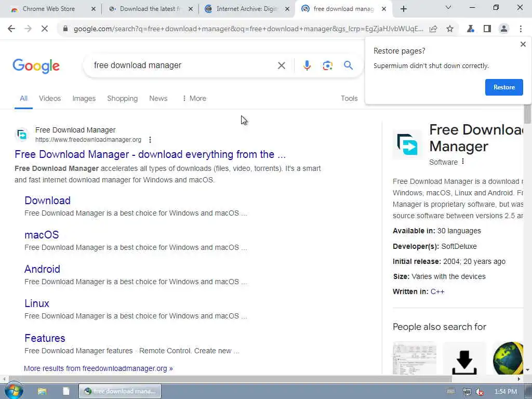Image resolution: width=532 pixels, height=399 pixels.
Task: Open the Android sitelink
Action: [43, 269]
